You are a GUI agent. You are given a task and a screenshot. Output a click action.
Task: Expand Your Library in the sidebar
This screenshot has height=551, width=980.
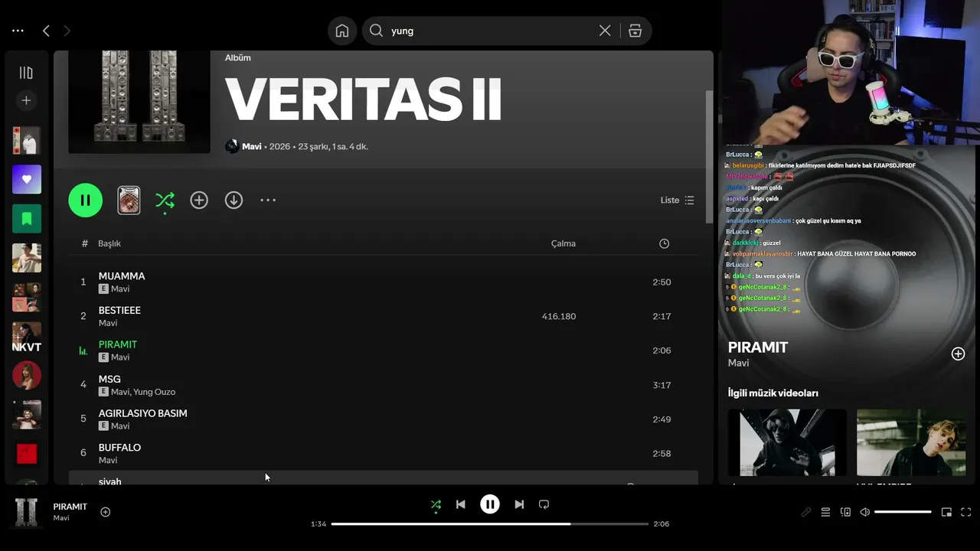26,73
